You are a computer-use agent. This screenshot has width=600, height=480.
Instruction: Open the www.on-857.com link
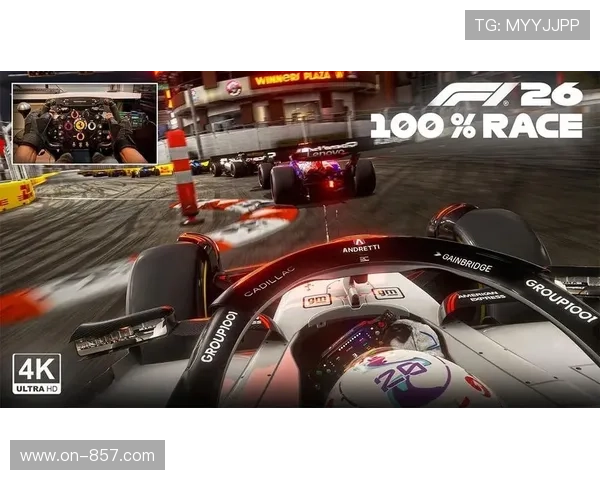(x=87, y=456)
